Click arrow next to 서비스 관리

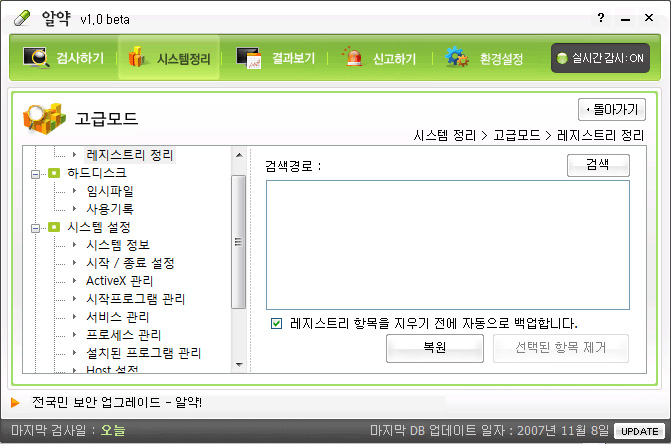(x=74, y=317)
